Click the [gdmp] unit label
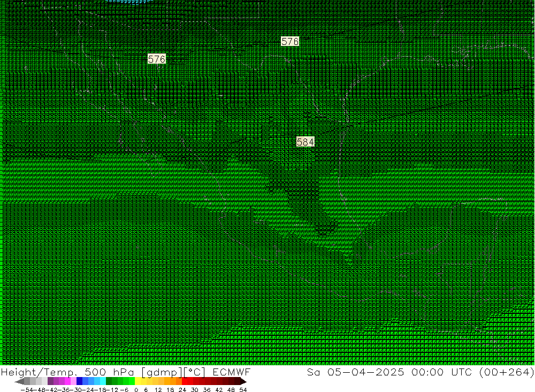The height and width of the screenshot is (392, 535). (162, 373)
